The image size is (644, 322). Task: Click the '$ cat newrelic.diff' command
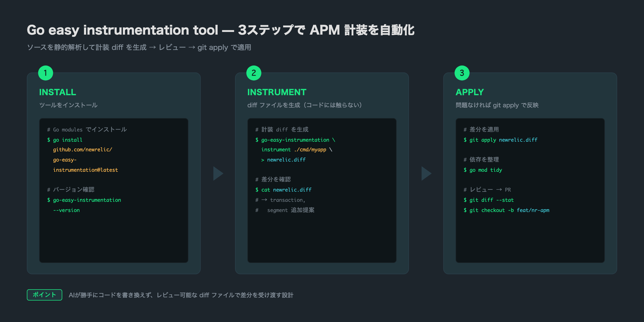click(x=283, y=190)
